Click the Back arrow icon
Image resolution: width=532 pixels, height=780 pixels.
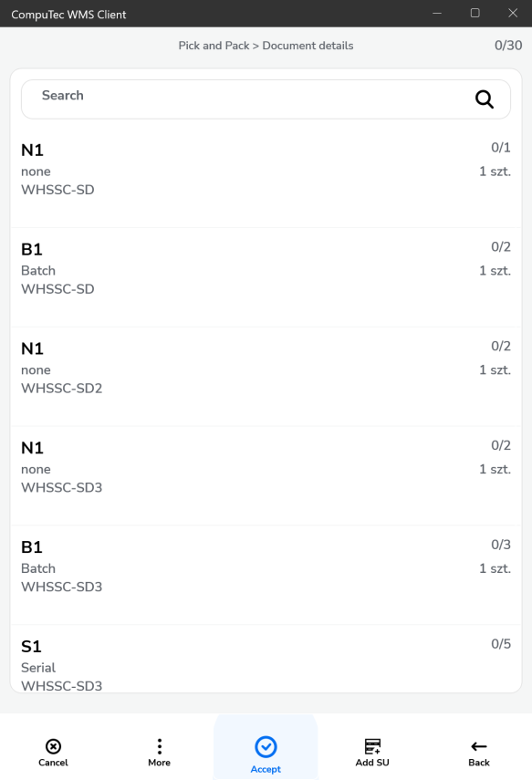[479, 746]
